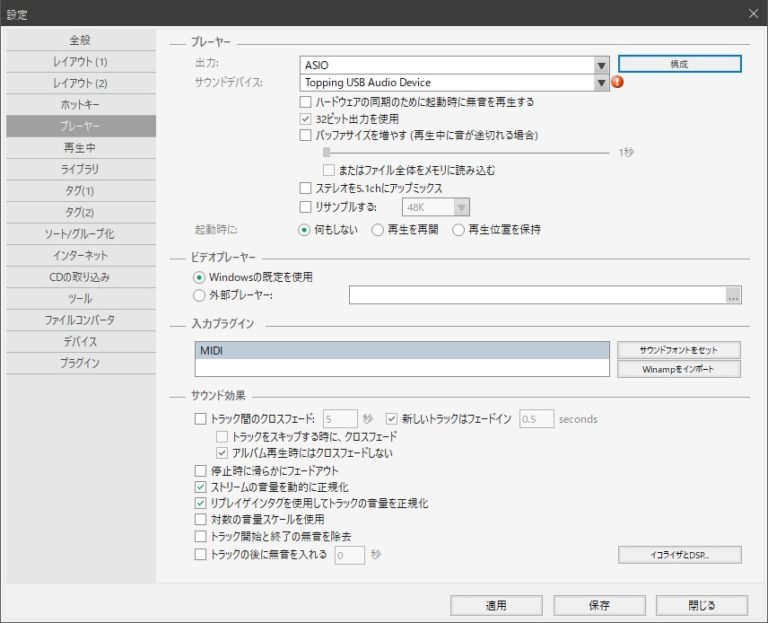Enable the 32ビット出力を使用 checkbox
Screen dimensions: 768x623
click(306, 119)
